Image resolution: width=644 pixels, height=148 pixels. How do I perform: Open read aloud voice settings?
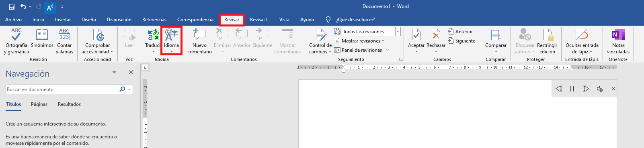[x=599, y=89]
